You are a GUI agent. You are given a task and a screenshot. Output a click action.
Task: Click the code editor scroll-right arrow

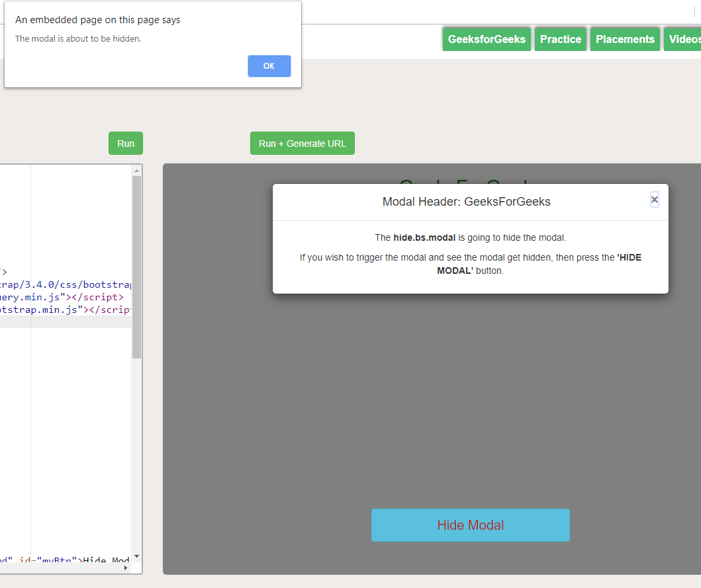point(126,568)
